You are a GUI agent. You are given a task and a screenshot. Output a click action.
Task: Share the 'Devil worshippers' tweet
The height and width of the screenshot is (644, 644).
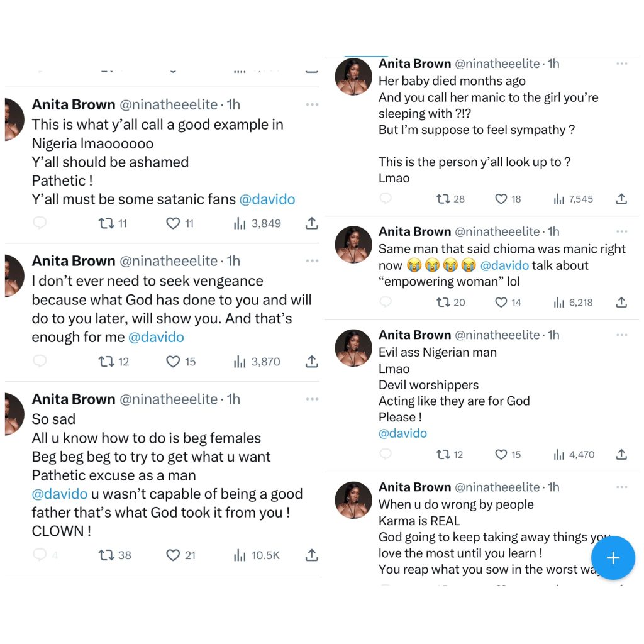click(620, 454)
